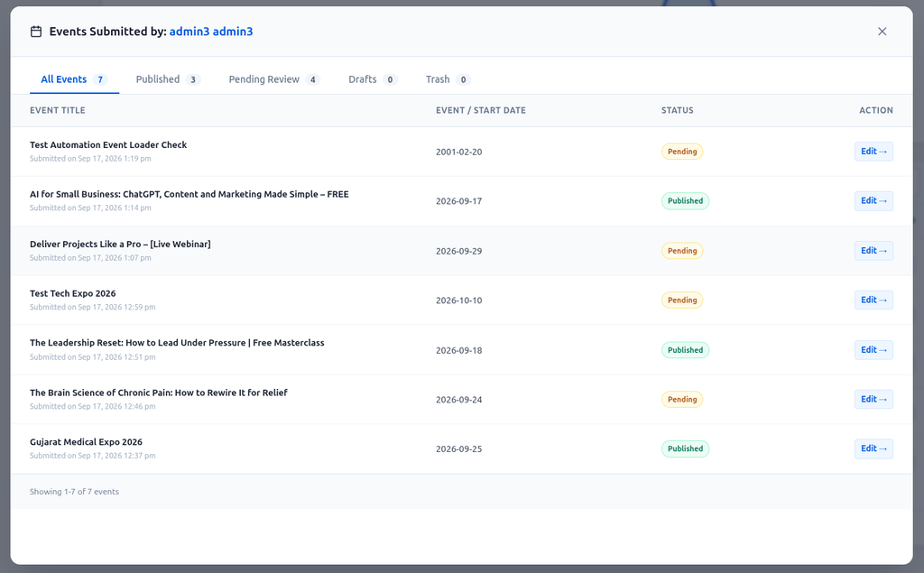The image size is (924, 573).
Task: Edit the Test Tech Expo 2026 event
Action: click(873, 300)
